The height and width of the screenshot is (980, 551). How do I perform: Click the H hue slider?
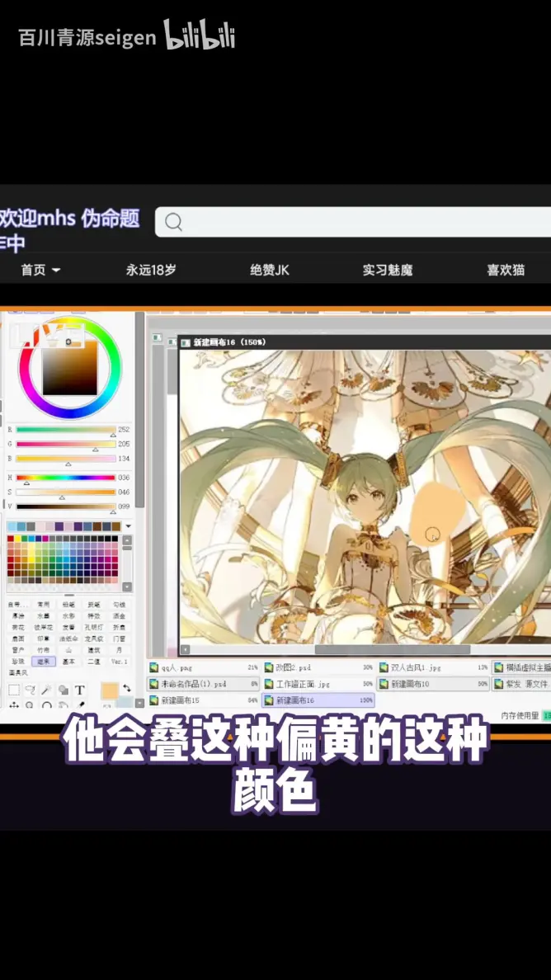66,478
